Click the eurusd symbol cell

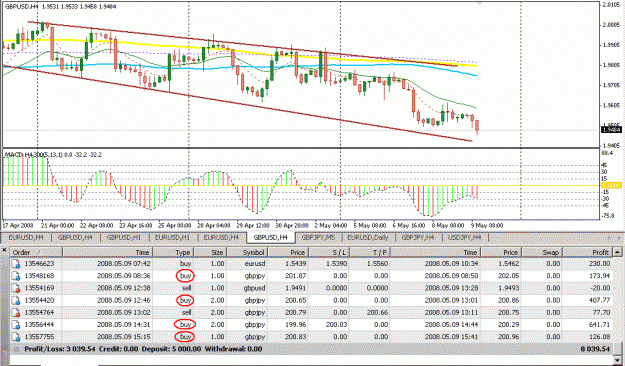pyautogui.click(x=255, y=264)
